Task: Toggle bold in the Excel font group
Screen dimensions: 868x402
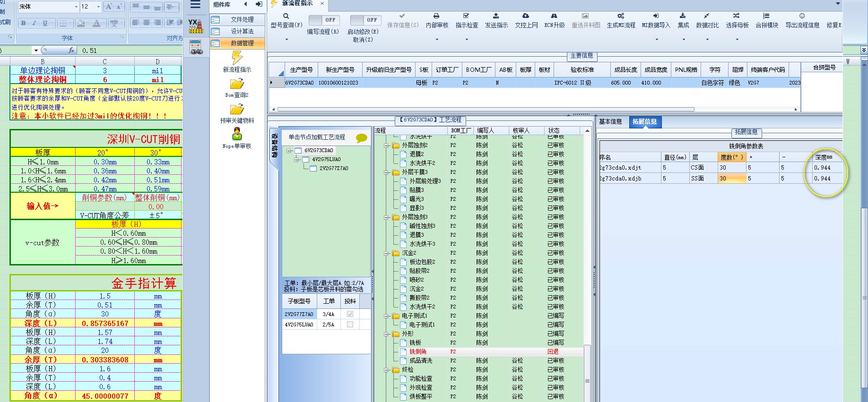Action: click(x=23, y=23)
